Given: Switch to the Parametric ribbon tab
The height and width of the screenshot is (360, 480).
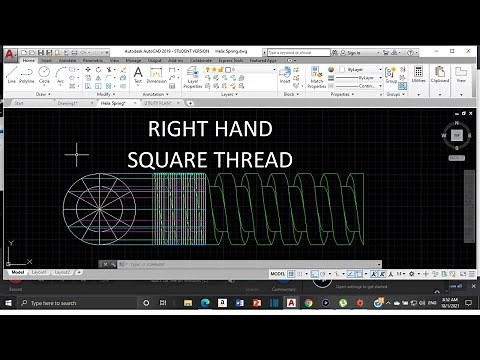Looking at the screenshot, I should 93,60.
